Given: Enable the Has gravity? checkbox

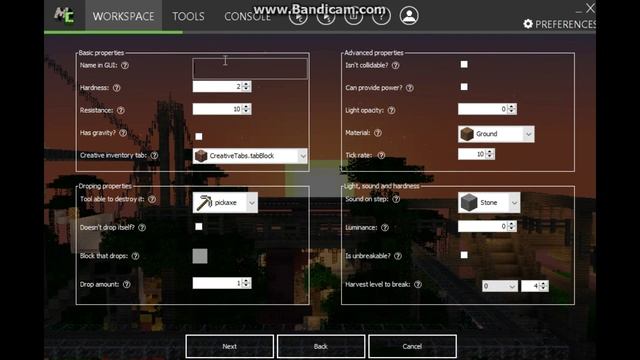Looking at the screenshot, I should 199,136.
